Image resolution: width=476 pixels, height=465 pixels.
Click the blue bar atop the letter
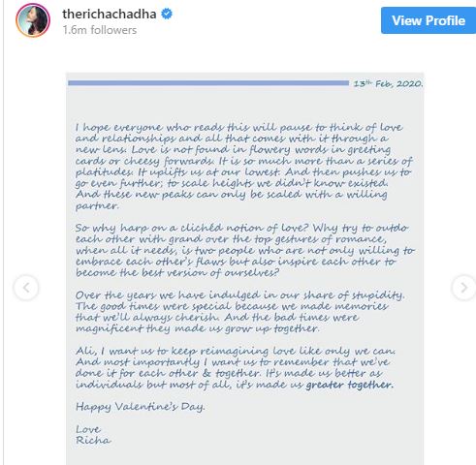[x=208, y=83]
